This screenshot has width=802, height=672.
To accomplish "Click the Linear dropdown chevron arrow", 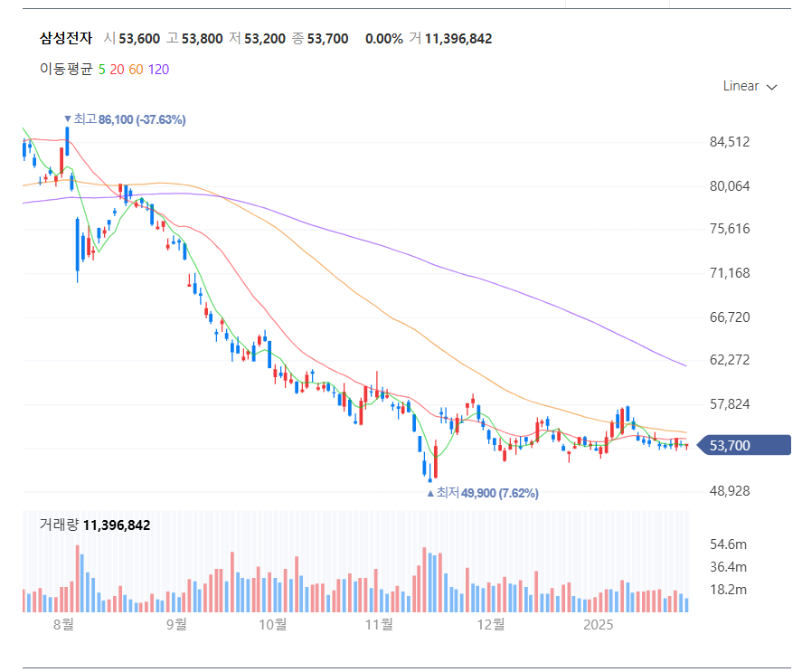I will pos(772,88).
